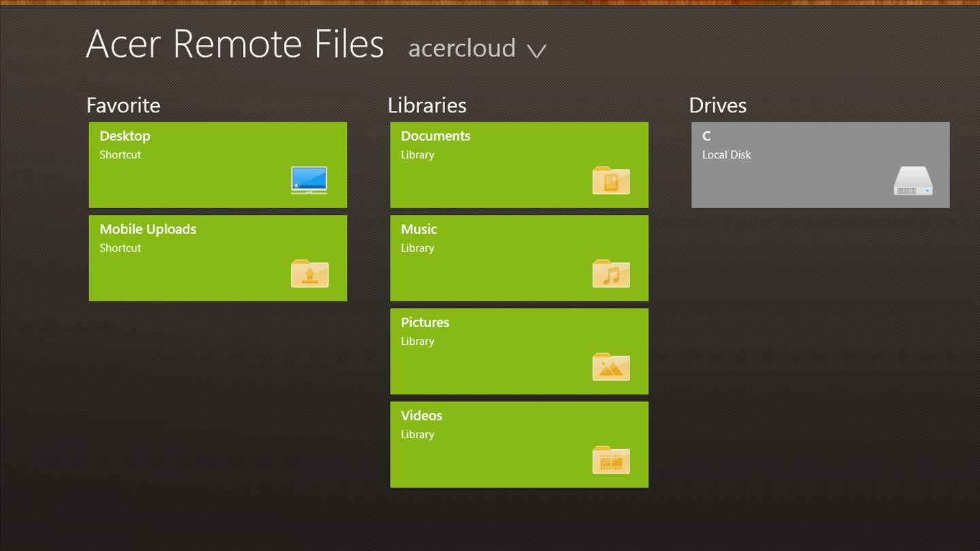Click the Library label under Music
This screenshot has width=980, height=551.
pos(417,248)
